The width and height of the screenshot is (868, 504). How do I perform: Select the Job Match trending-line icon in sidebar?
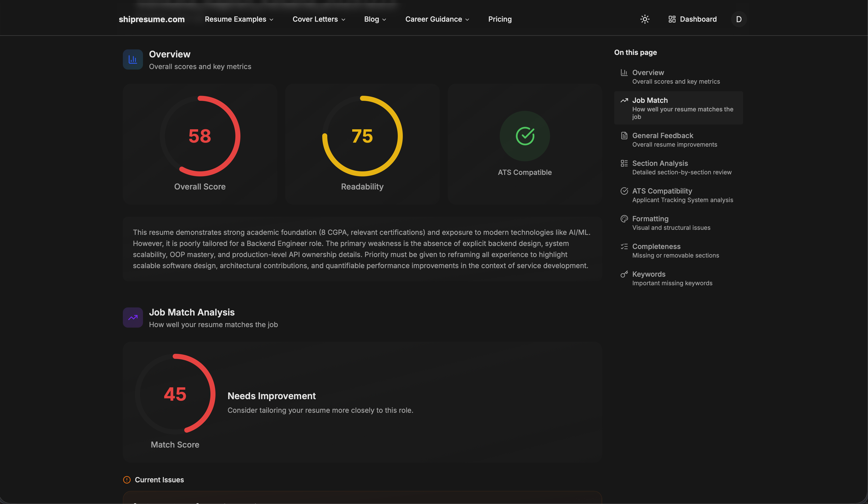(x=625, y=100)
